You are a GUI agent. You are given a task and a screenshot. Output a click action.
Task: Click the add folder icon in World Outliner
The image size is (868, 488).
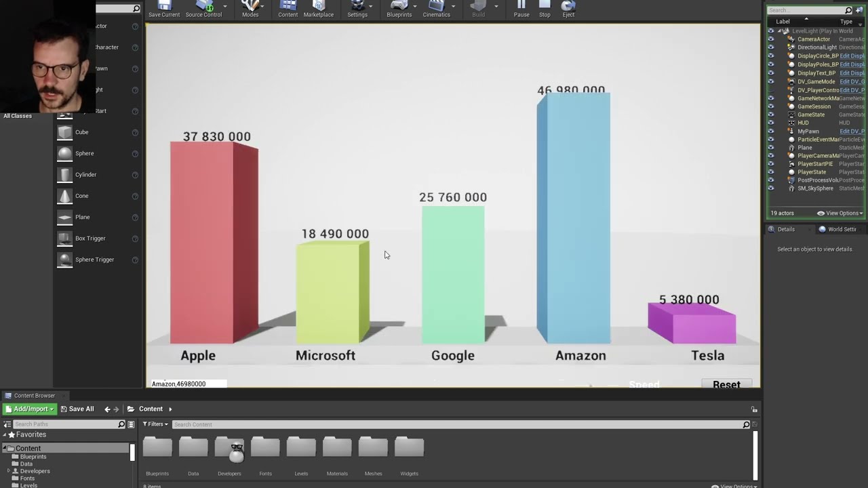tap(859, 10)
